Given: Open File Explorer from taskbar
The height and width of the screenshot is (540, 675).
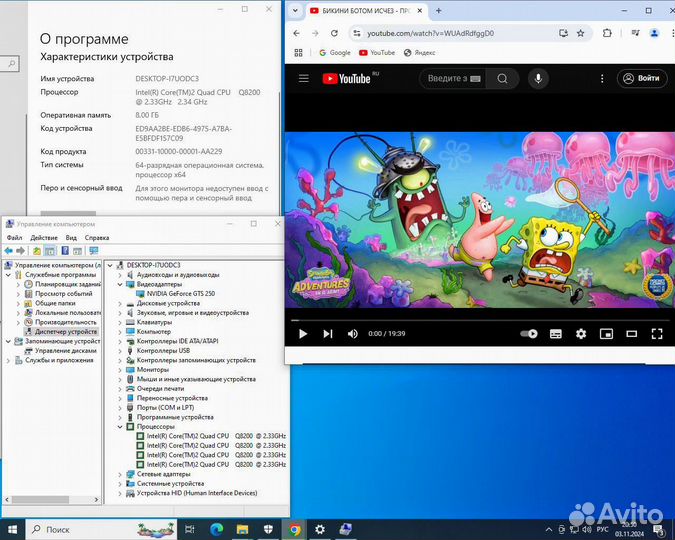Looking at the screenshot, I should 242,529.
